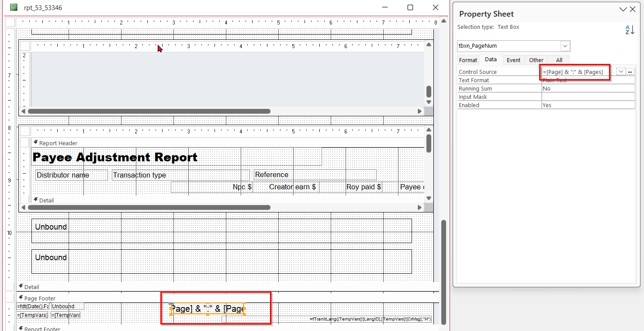The height and width of the screenshot is (331, 644).
Task: Select the Creator earn $ label
Action: point(286,187)
